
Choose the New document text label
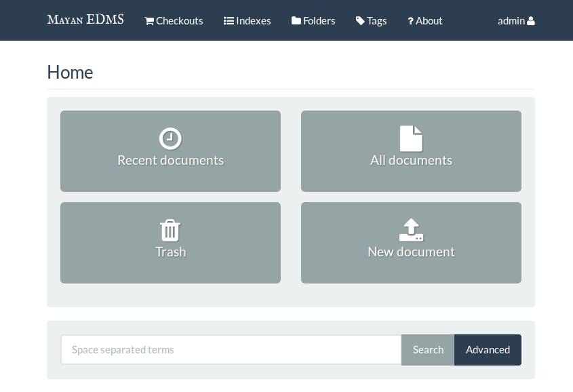pos(411,252)
